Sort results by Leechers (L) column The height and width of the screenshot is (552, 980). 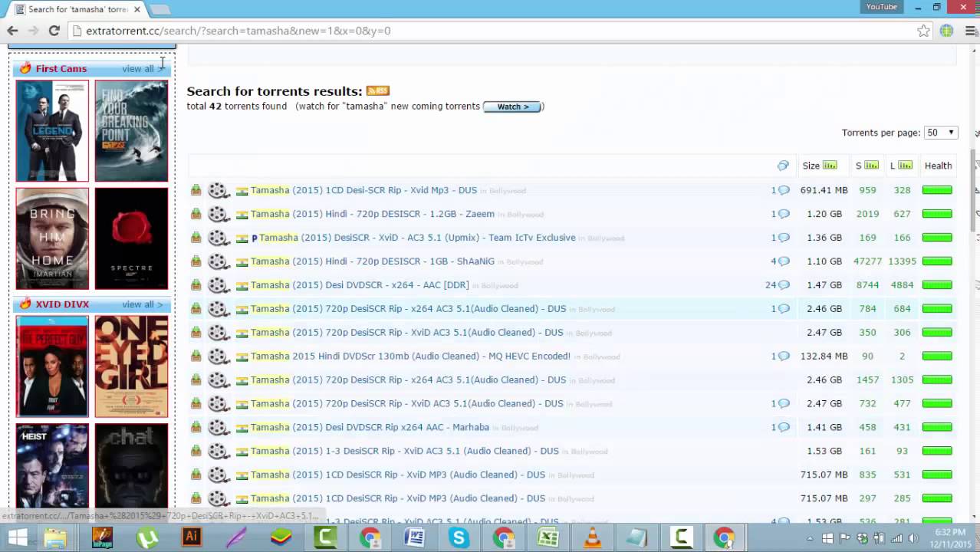901,166
